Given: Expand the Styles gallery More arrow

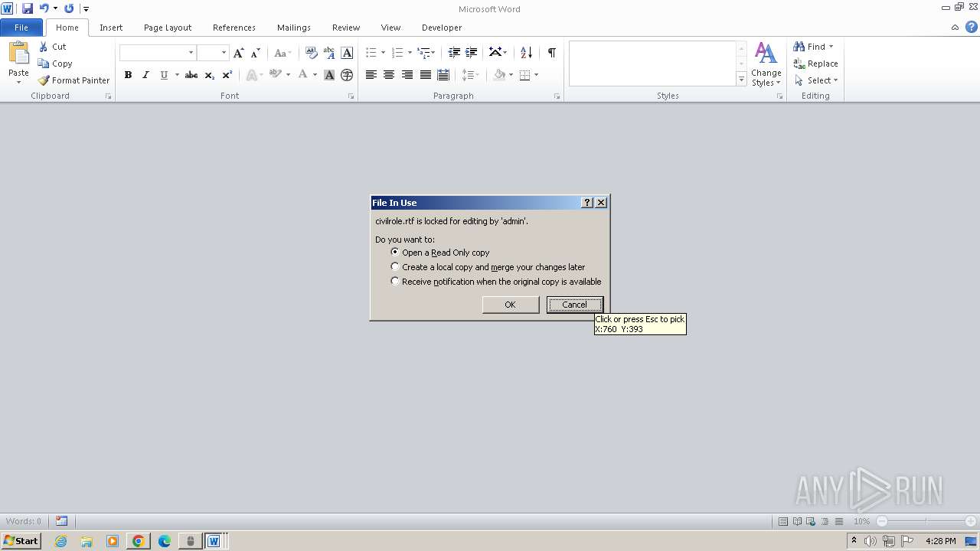Looking at the screenshot, I should pyautogui.click(x=741, y=80).
